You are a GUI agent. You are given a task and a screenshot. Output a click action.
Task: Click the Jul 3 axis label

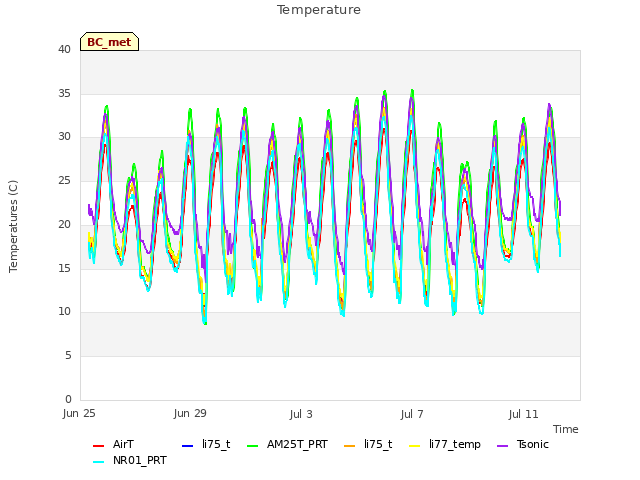[x=301, y=414]
